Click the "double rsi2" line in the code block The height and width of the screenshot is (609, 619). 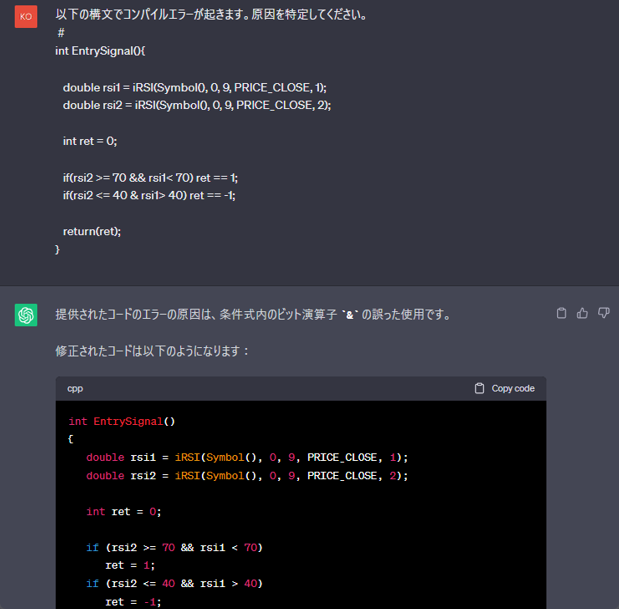[x=247, y=475]
